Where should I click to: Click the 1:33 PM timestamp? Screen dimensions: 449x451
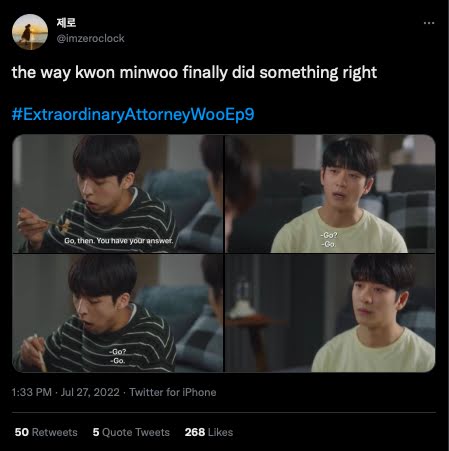click(x=32, y=392)
